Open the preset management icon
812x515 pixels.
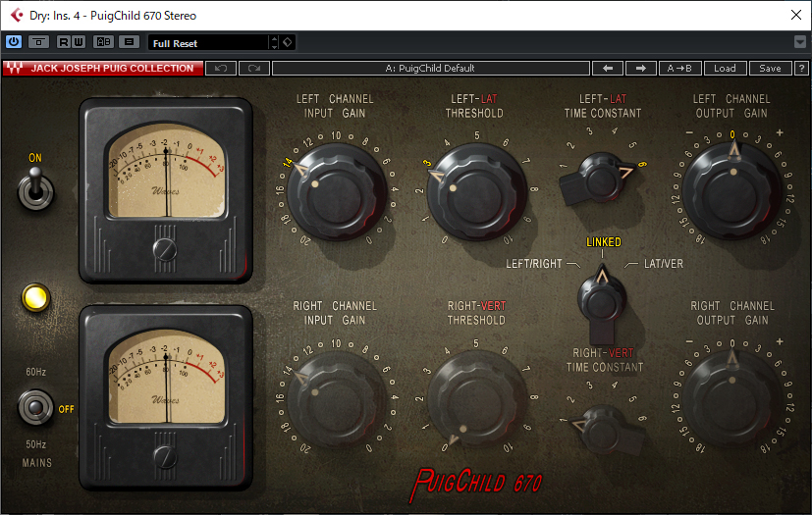[129, 42]
